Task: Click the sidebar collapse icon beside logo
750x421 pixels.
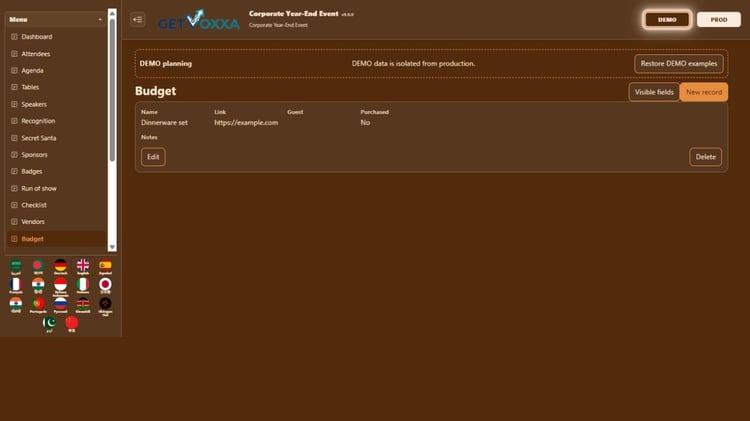Action: point(138,20)
